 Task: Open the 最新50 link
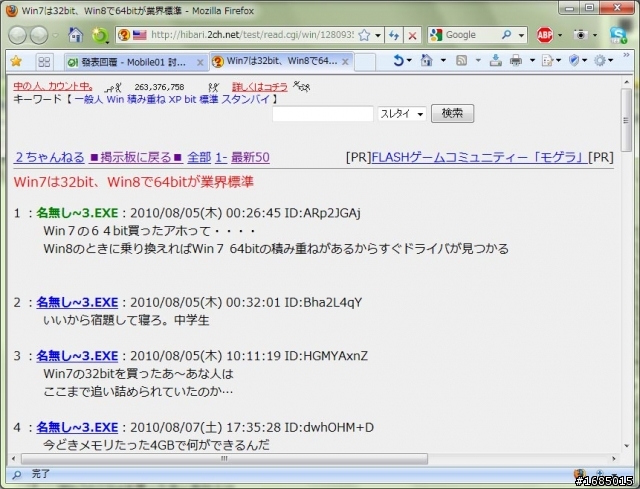pyautogui.click(x=250, y=157)
